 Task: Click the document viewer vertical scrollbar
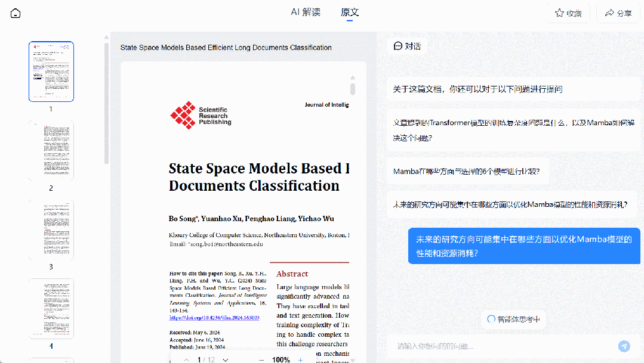click(353, 89)
